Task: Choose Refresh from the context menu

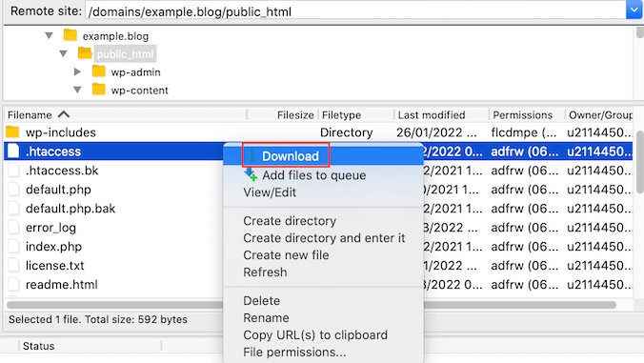Action: point(265,272)
